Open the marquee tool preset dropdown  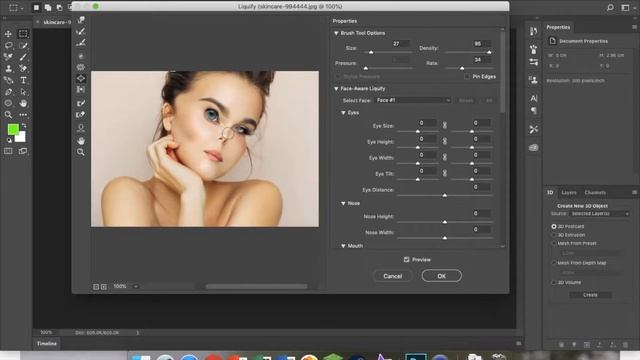[22, 8]
